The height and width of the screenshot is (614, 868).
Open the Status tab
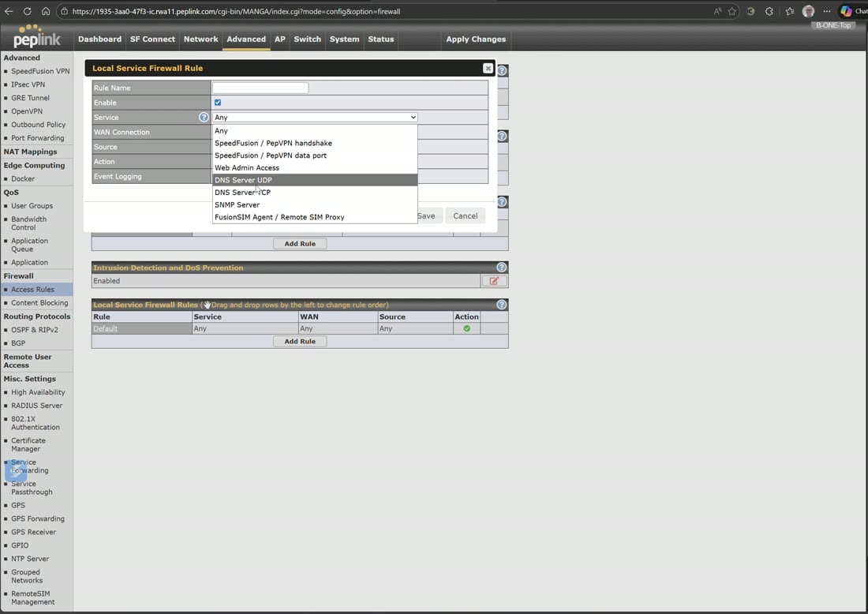click(x=381, y=39)
